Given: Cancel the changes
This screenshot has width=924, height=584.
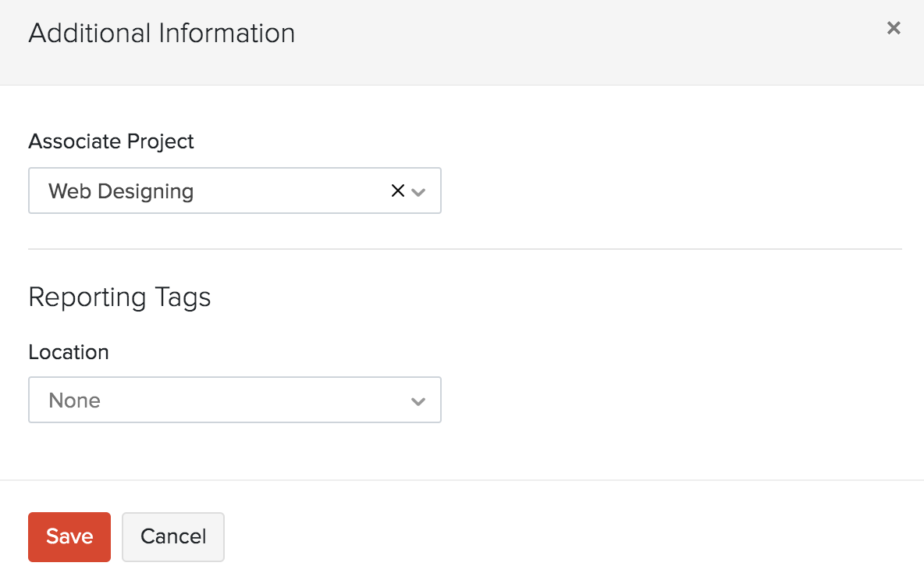Looking at the screenshot, I should 172,536.
